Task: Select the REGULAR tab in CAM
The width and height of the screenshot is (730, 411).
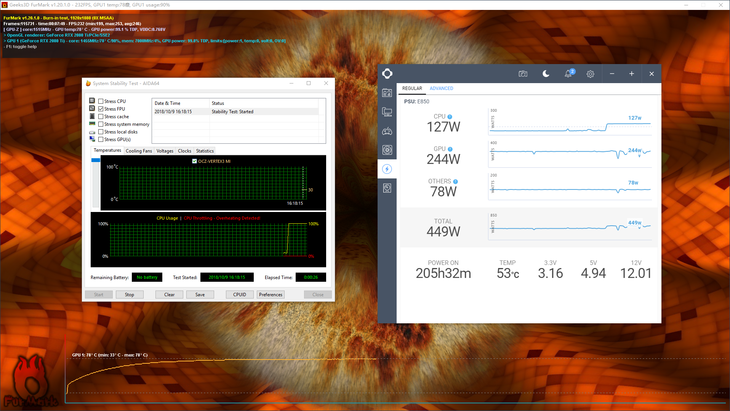Action: [x=412, y=88]
